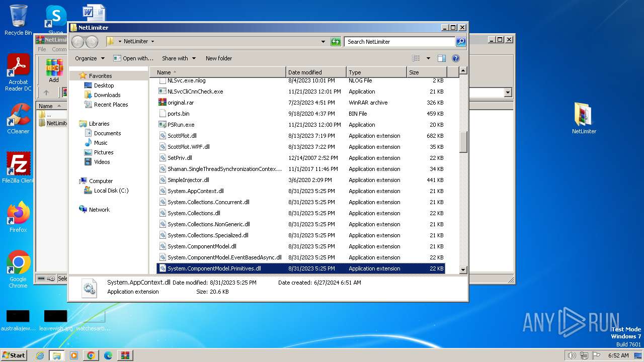Expand address bar history dropdown arrow
Screen dimensions: 644x362
(x=323, y=42)
